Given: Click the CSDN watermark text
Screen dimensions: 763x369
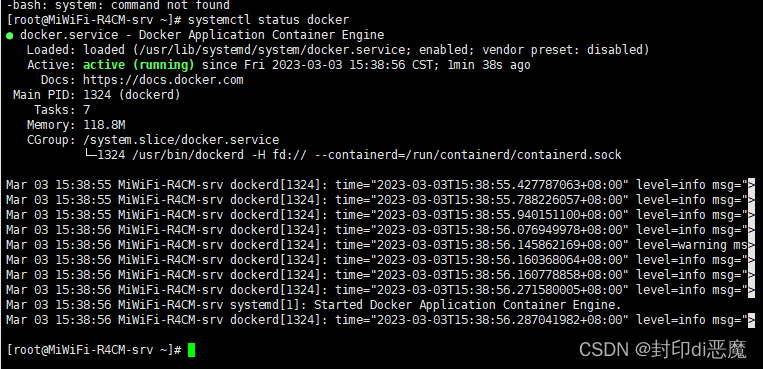Looking at the screenshot, I should (662, 349).
